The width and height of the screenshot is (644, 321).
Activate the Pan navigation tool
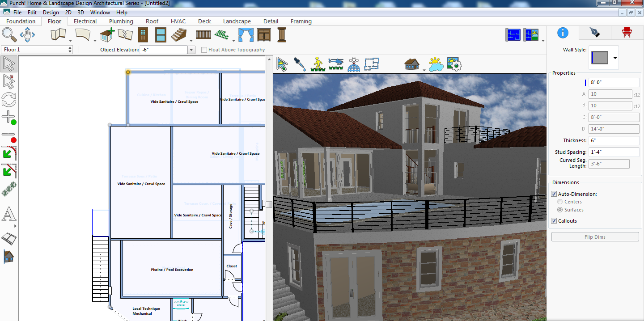coord(27,34)
